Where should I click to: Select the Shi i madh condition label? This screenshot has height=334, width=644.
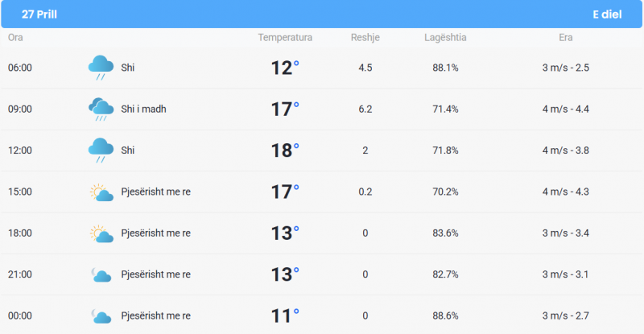click(x=143, y=109)
